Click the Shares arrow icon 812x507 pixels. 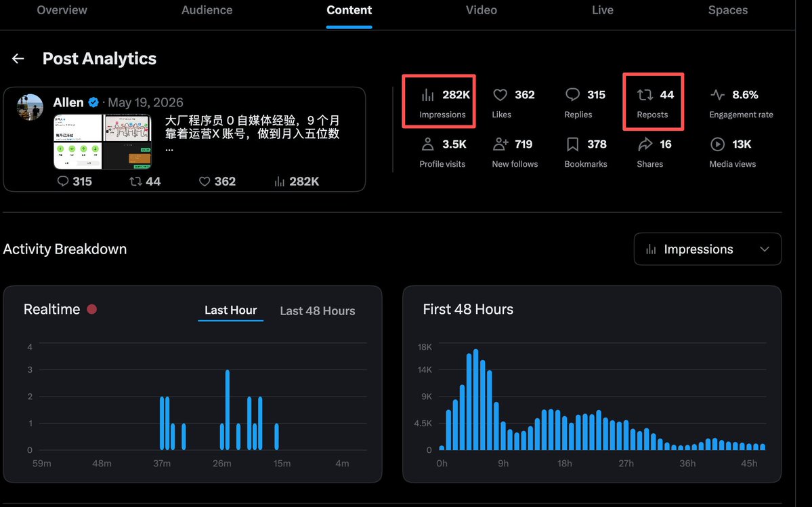(645, 144)
